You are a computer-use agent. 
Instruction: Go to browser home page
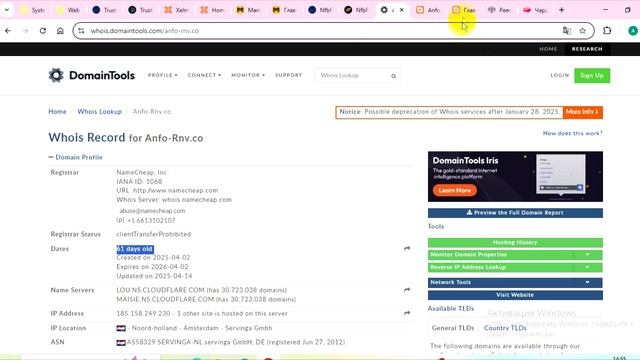[60, 31]
